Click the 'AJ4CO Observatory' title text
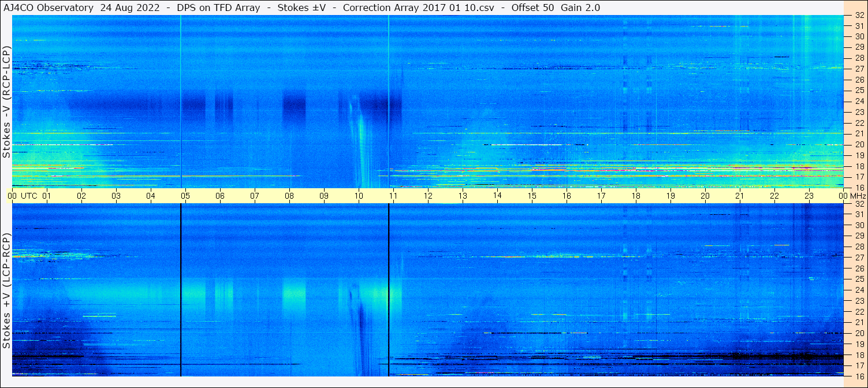This screenshot has height=388, width=868. point(47,8)
